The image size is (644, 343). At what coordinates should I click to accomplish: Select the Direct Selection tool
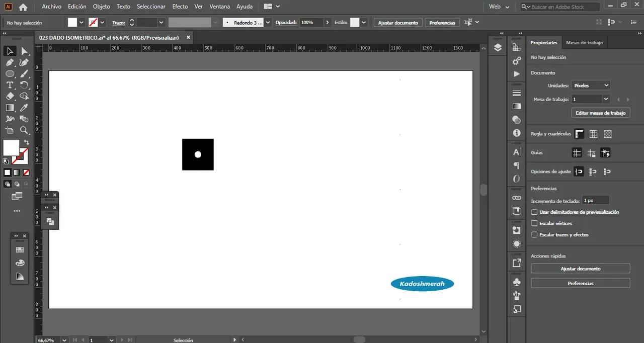24,51
